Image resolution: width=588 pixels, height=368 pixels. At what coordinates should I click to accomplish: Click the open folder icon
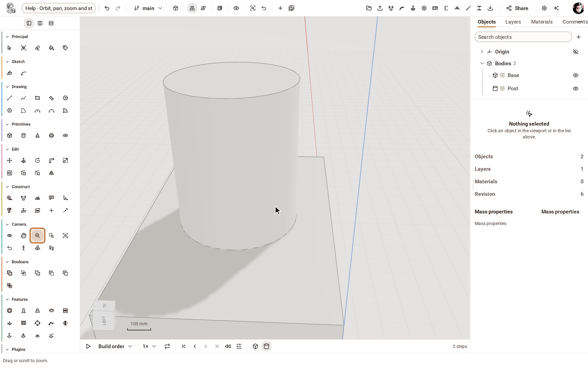point(369,8)
